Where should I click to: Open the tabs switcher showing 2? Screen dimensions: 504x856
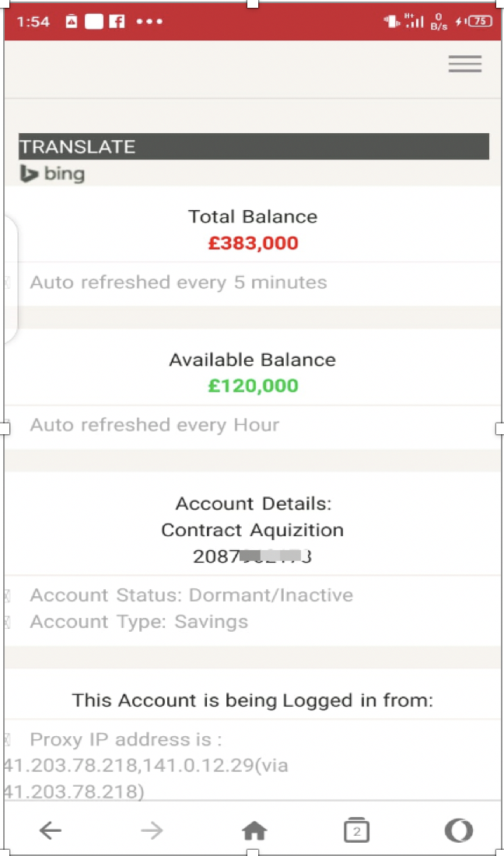coord(357,830)
